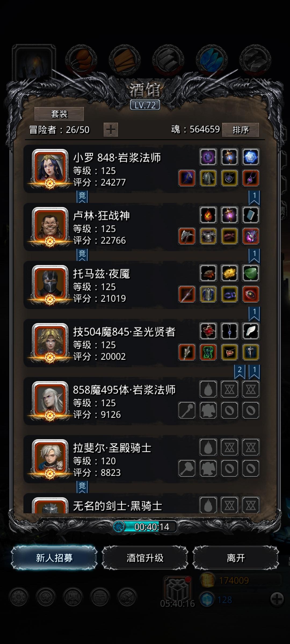Add currency with bottom-right plus icon
Viewport: 290px width, 644px height.
point(277,599)
